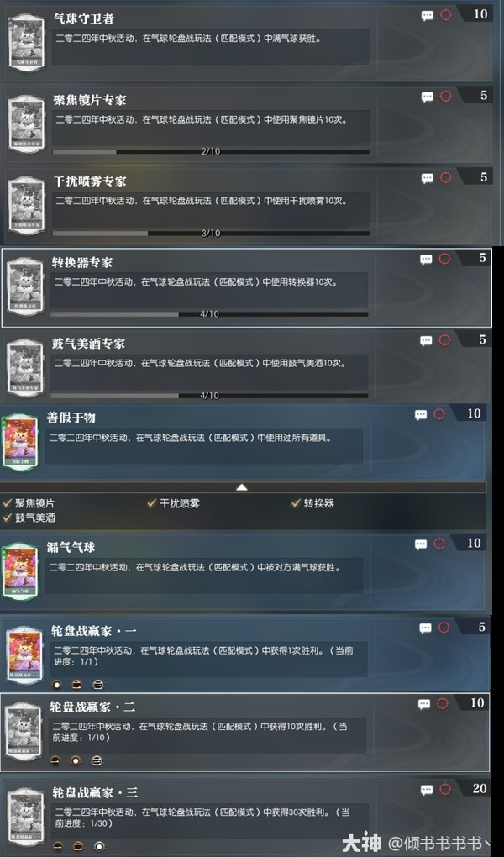The height and width of the screenshot is (857, 504).
Task: Click chat bubble icon on 气球守卫者 row
Action: pos(428,15)
